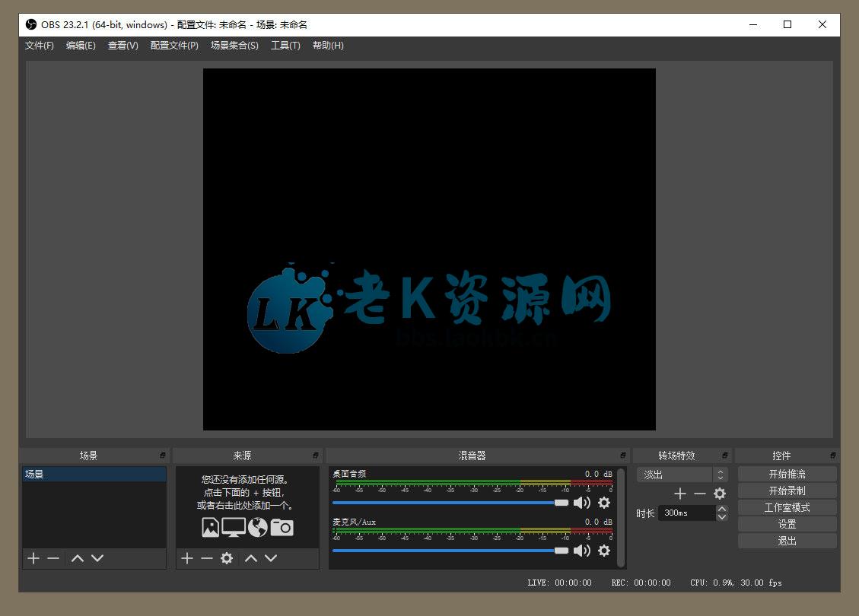Click the CPU: 0.9%, 30.00 fps status
Viewport: 859px width, 616px height.
[736, 583]
